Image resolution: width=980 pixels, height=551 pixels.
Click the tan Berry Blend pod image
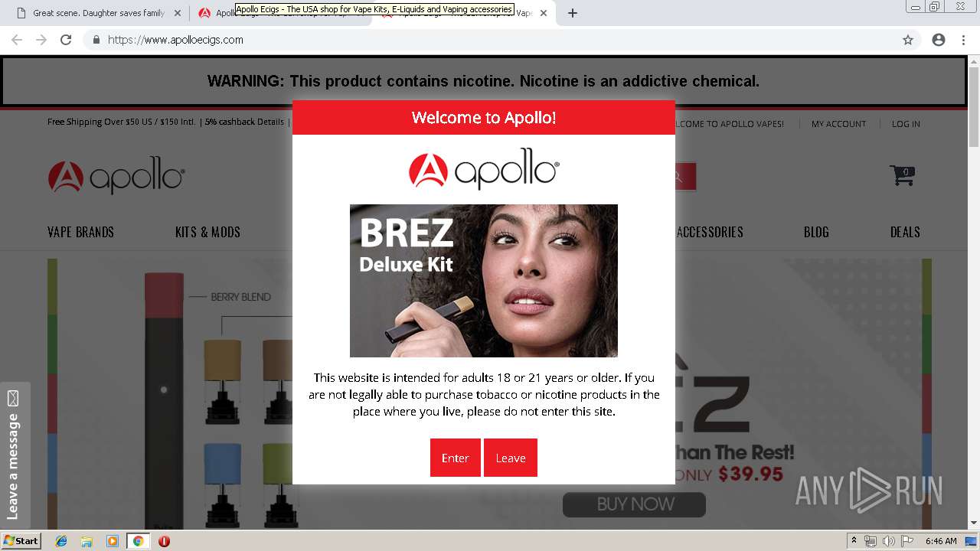[223, 381]
